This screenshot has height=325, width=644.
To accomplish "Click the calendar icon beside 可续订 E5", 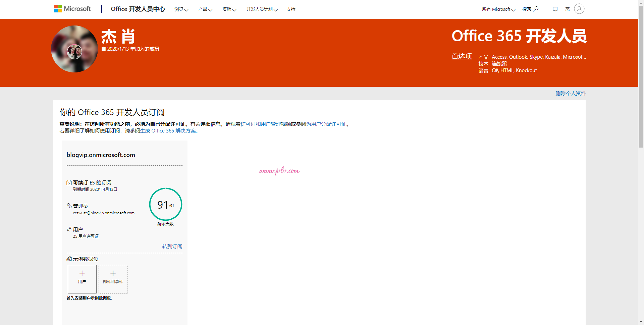I will point(69,182).
